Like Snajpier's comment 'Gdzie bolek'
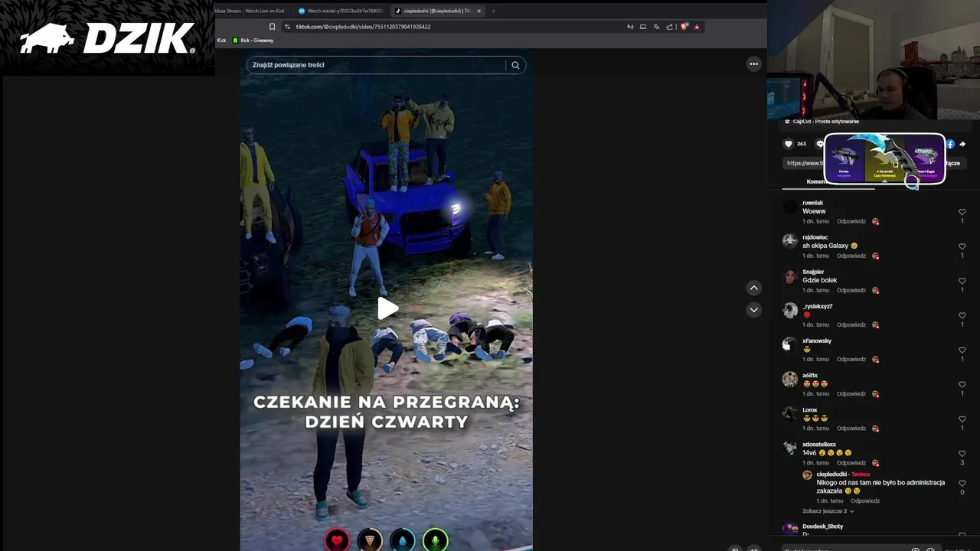980x551 pixels. [x=962, y=281]
